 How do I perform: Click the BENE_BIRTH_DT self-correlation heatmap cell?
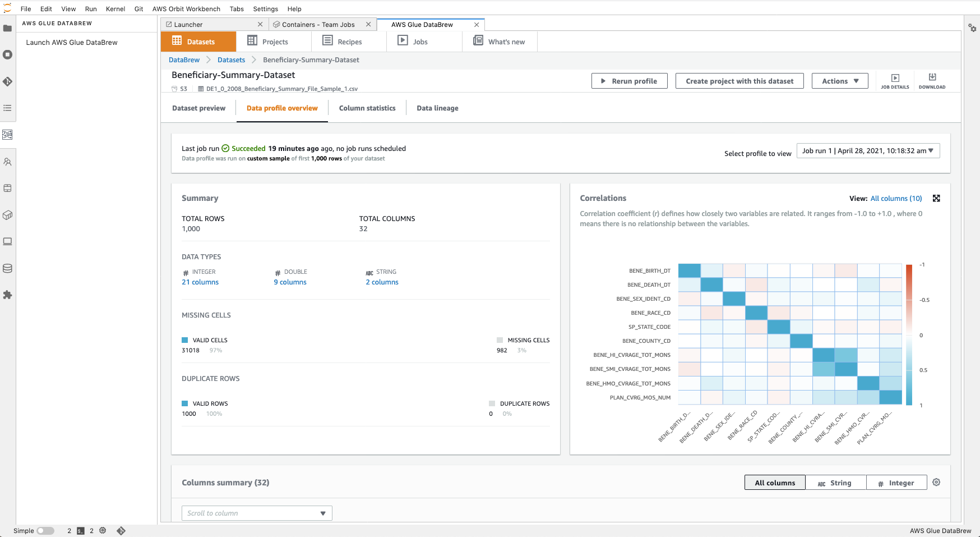[x=689, y=270]
